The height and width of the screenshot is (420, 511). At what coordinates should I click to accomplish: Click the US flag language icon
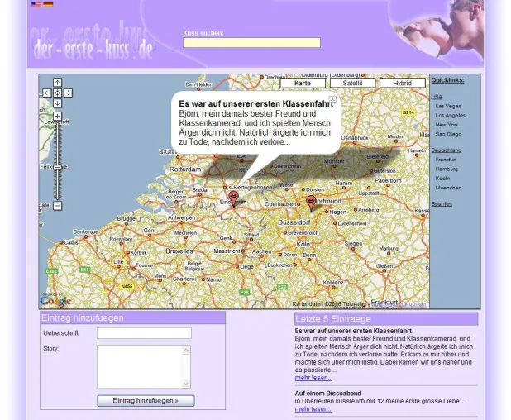coord(36,4)
